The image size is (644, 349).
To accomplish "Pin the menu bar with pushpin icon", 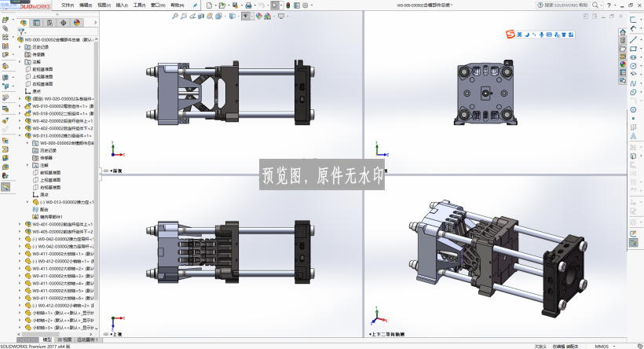I will point(195,6).
